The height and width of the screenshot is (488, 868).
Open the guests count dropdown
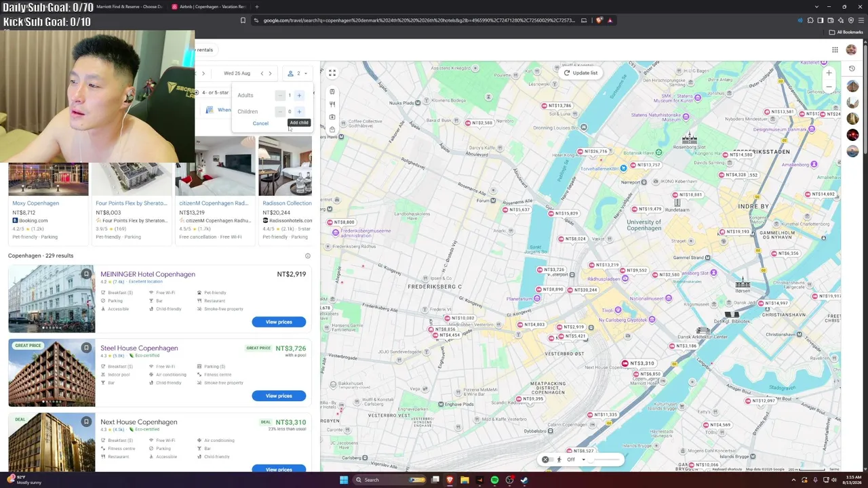click(x=297, y=73)
